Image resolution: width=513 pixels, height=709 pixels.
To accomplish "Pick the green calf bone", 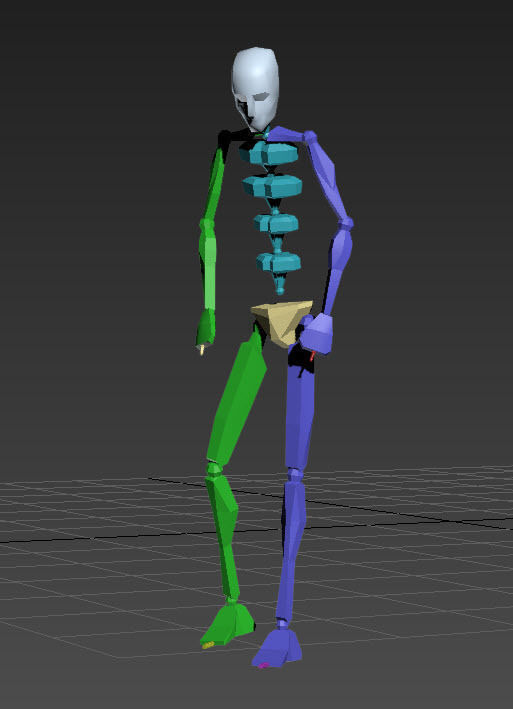I will pyautogui.click(x=223, y=534).
